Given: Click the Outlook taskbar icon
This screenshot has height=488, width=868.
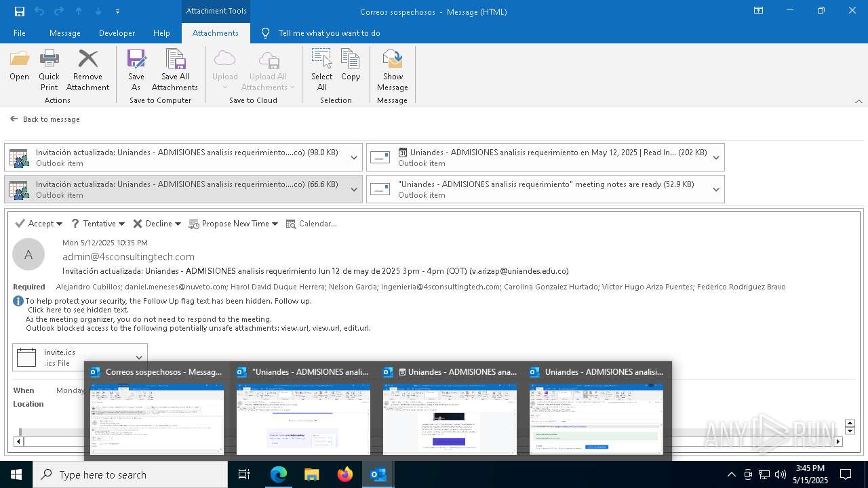Looking at the screenshot, I should (x=378, y=474).
